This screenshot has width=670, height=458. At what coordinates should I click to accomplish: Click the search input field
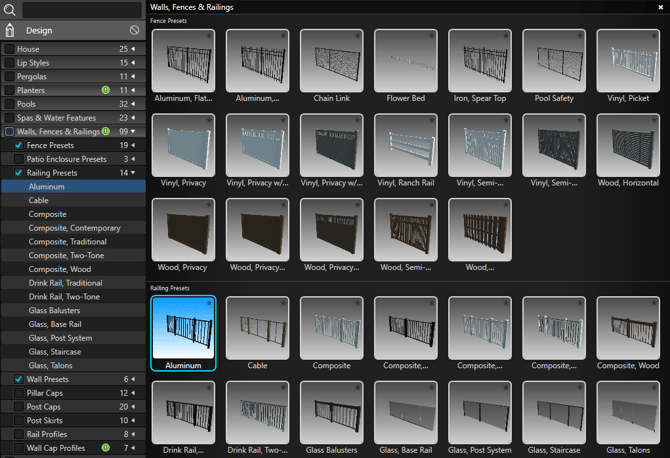(82, 9)
